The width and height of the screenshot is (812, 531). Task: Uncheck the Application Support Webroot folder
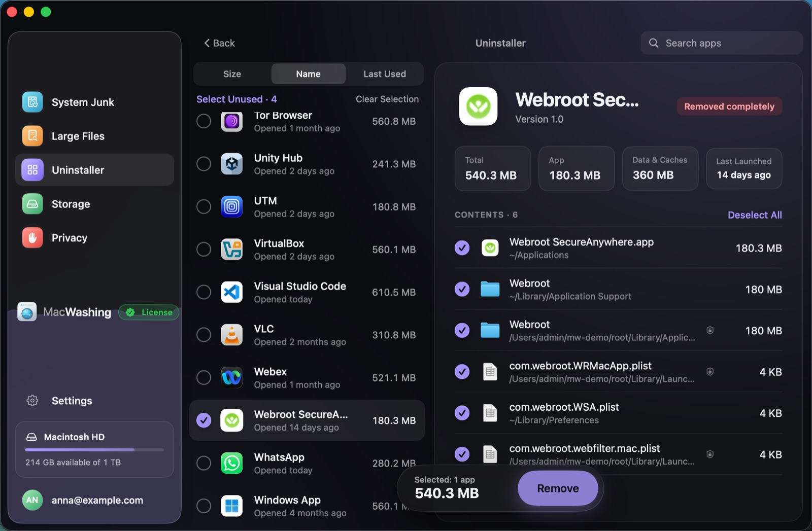462,289
